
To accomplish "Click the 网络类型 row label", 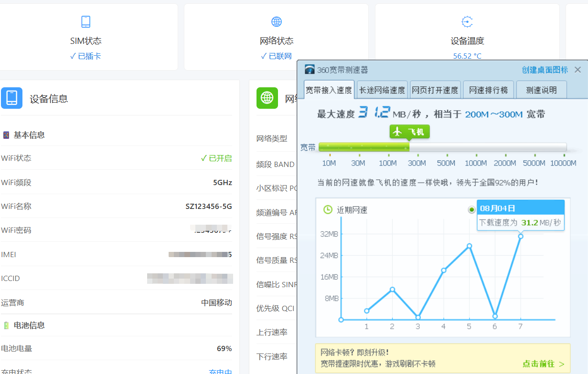I will tap(272, 138).
